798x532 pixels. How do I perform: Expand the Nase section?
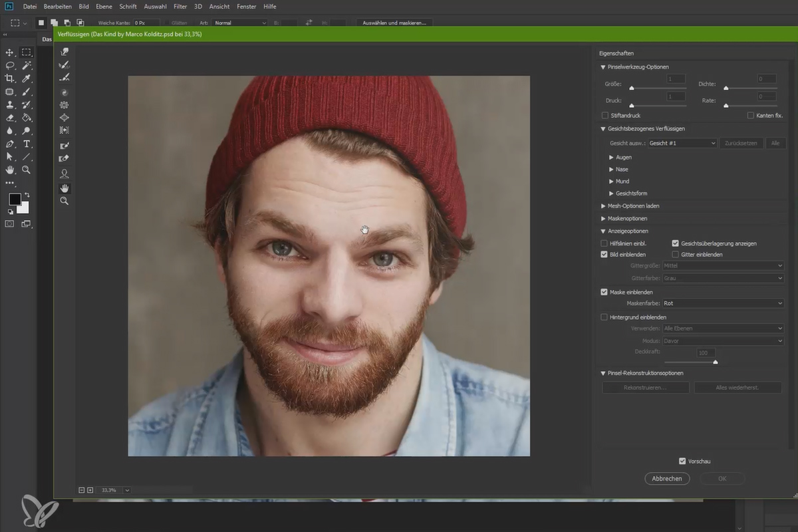(x=611, y=170)
